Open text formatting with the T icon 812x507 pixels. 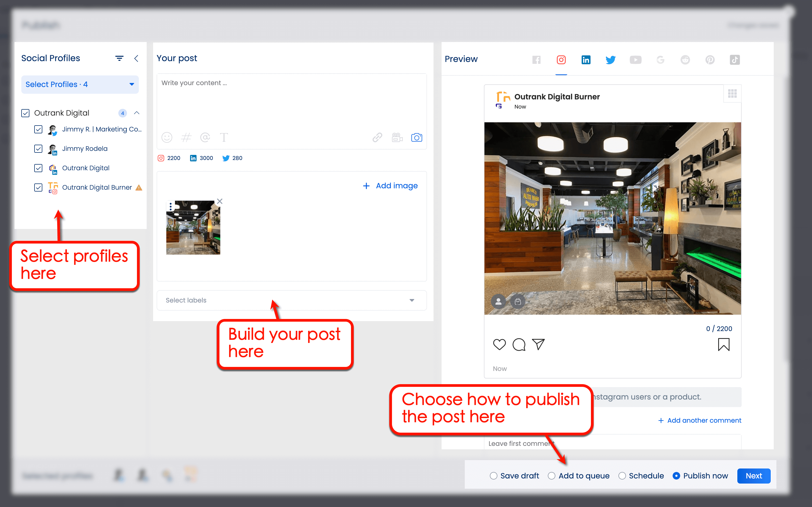click(224, 137)
